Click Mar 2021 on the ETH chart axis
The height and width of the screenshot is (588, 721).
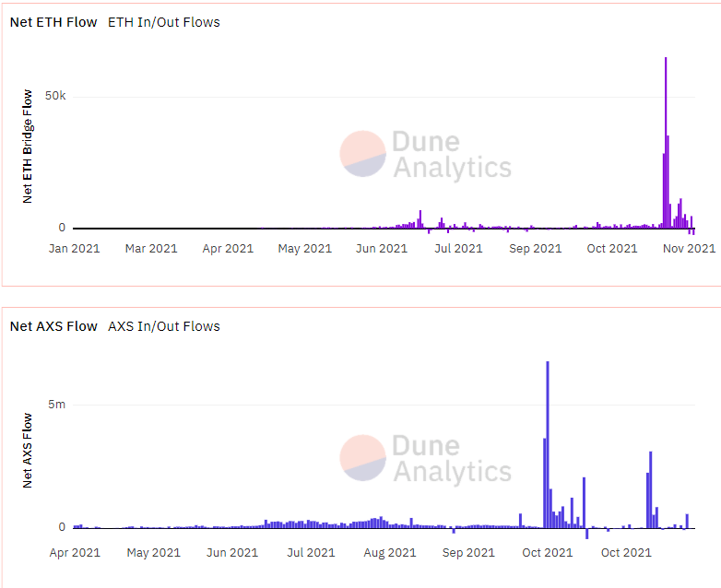coord(151,248)
